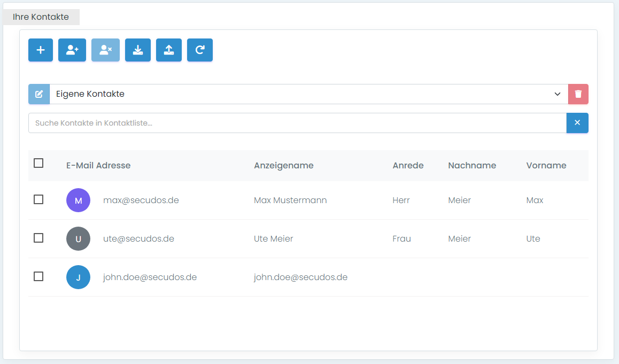Refresh the contact list using the reload icon
Viewport: 619px width, 364px height.
(x=199, y=50)
